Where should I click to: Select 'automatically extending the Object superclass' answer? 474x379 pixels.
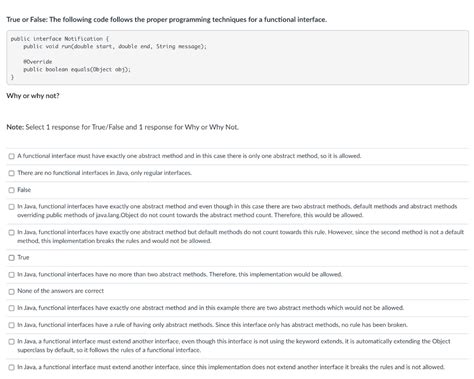click(11, 342)
